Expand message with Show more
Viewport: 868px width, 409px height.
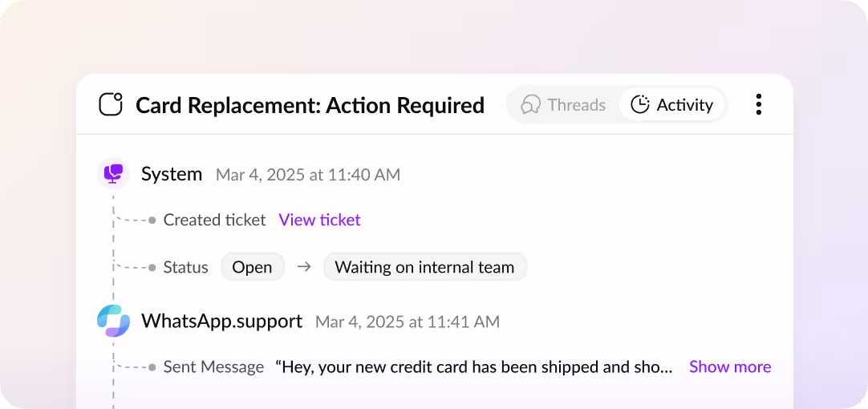(x=729, y=366)
